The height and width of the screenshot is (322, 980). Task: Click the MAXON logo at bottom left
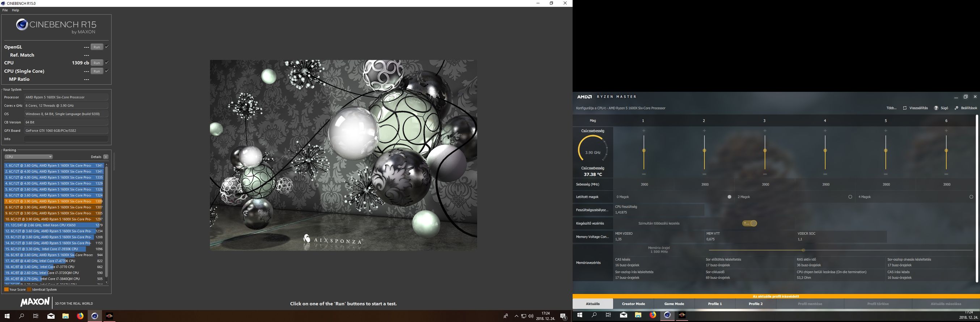tap(35, 302)
